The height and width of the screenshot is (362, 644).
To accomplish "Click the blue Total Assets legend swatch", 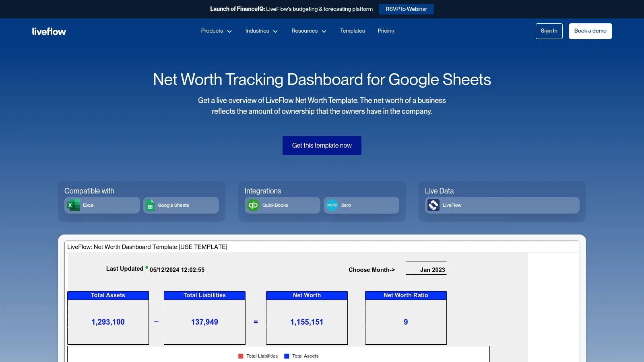I will pyautogui.click(x=287, y=356).
